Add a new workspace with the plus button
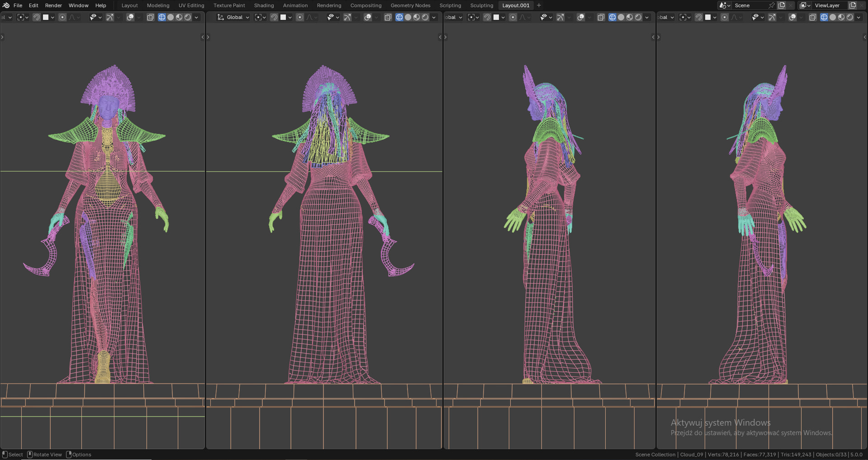Image resolution: width=868 pixels, height=460 pixels. (x=539, y=5)
